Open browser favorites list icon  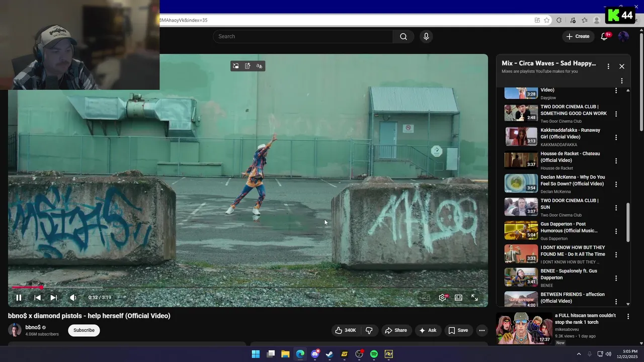[x=584, y=20]
